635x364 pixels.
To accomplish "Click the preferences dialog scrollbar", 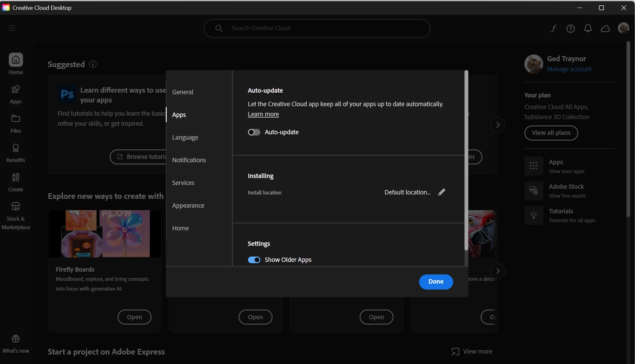I will coord(466,161).
